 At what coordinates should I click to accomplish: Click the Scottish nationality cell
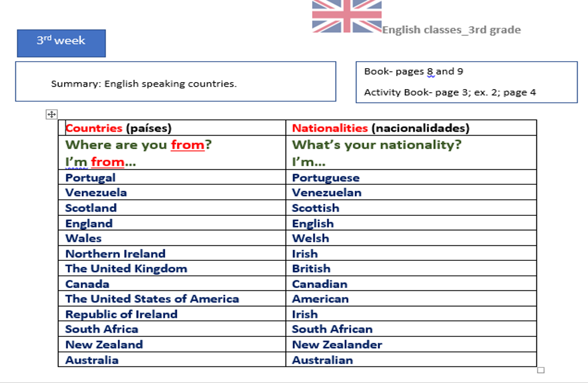coord(316,208)
